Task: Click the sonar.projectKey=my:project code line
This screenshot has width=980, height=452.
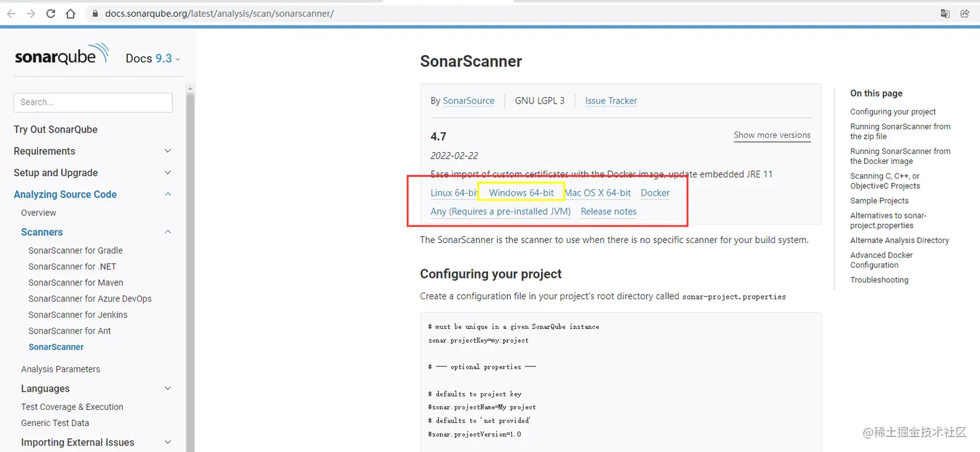Action: [478, 340]
